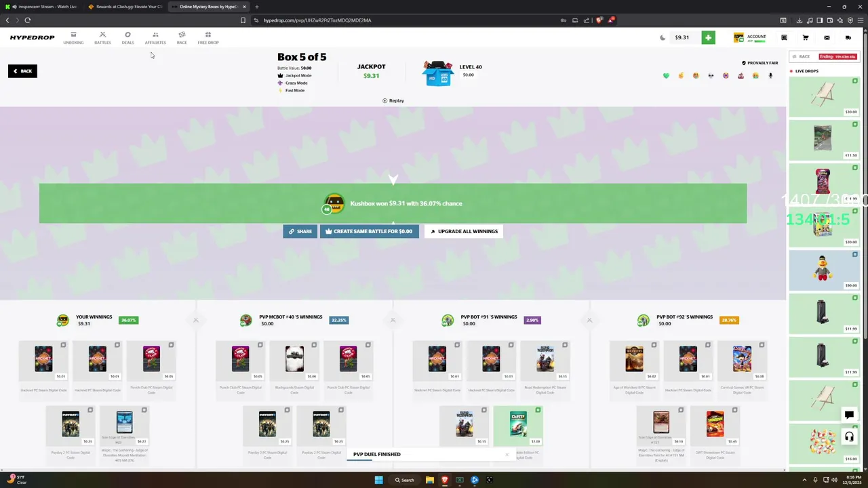
Task: Click Create Same Battle for $0.00
Action: pos(369,232)
